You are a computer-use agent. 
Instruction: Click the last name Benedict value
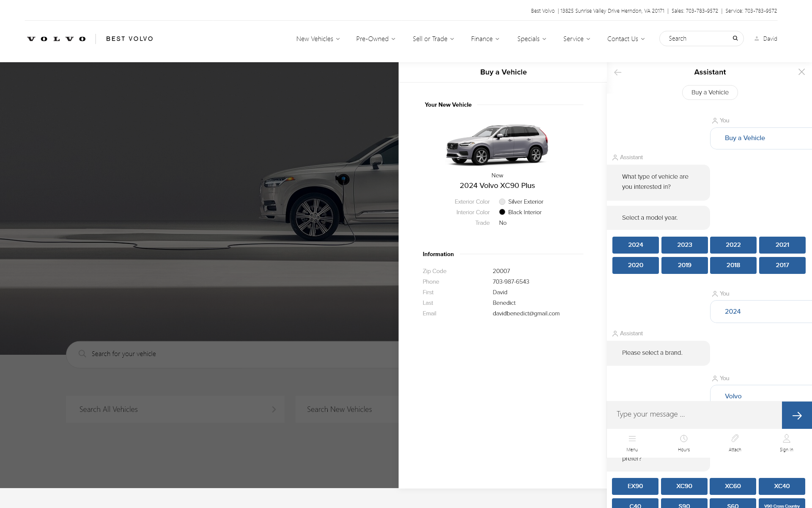pos(504,303)
